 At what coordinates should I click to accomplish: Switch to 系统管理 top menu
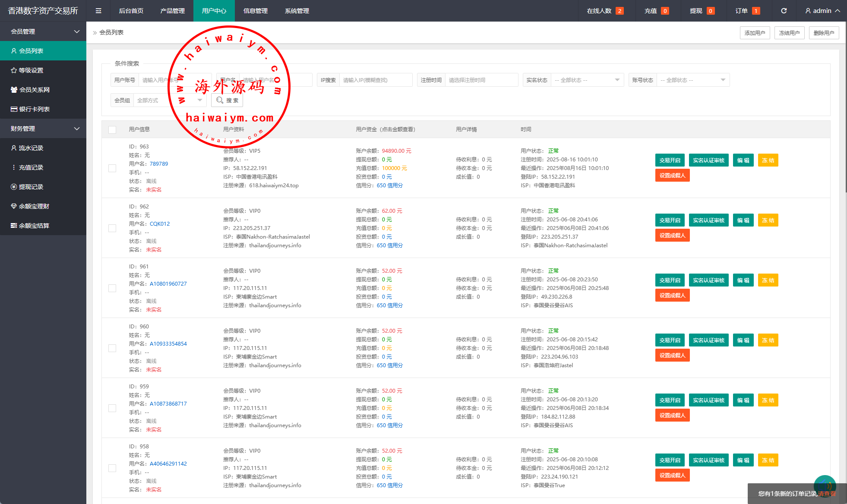pyautogui.click(x=297, y=11)
